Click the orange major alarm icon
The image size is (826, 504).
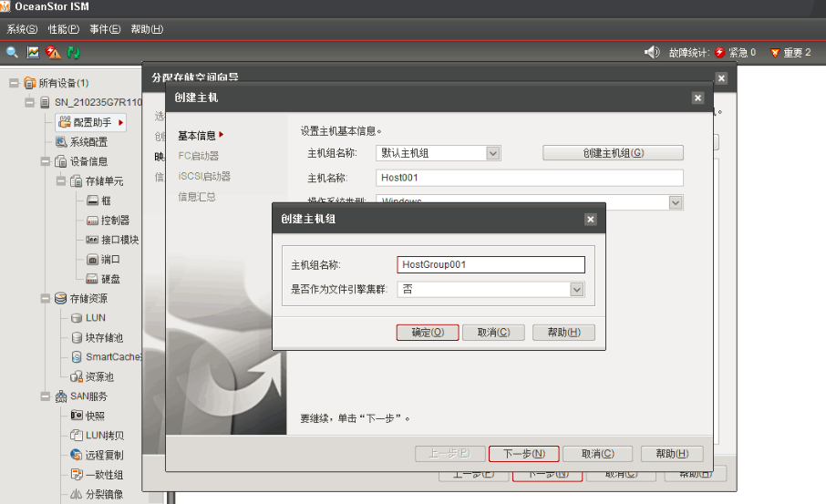pos(775,53)
